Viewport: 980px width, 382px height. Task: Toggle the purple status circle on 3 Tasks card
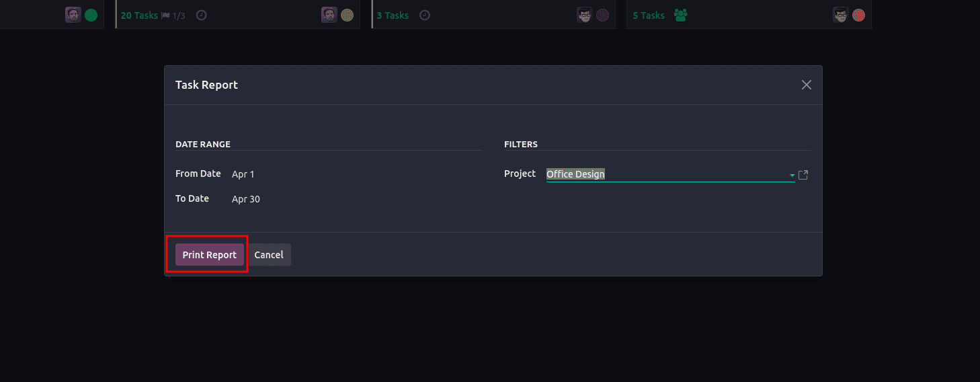[x=603, y=15]
